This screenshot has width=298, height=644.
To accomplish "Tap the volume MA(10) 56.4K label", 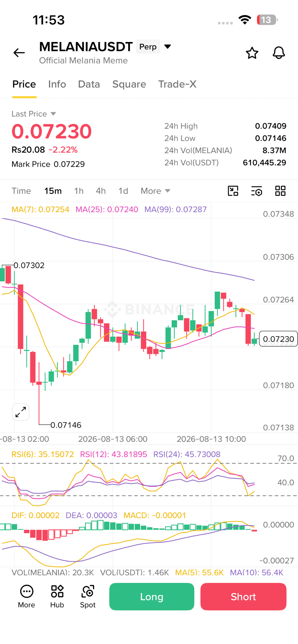I will pos(257,572).
